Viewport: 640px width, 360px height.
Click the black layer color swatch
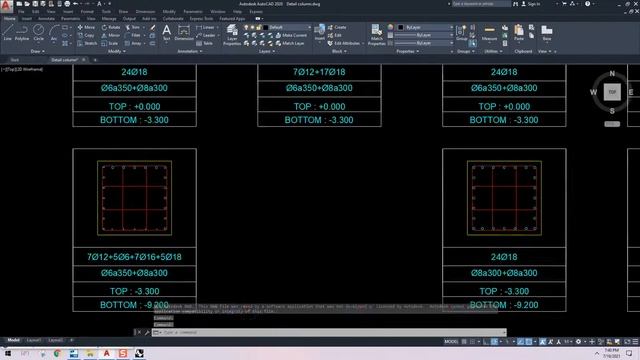[266, 27]
